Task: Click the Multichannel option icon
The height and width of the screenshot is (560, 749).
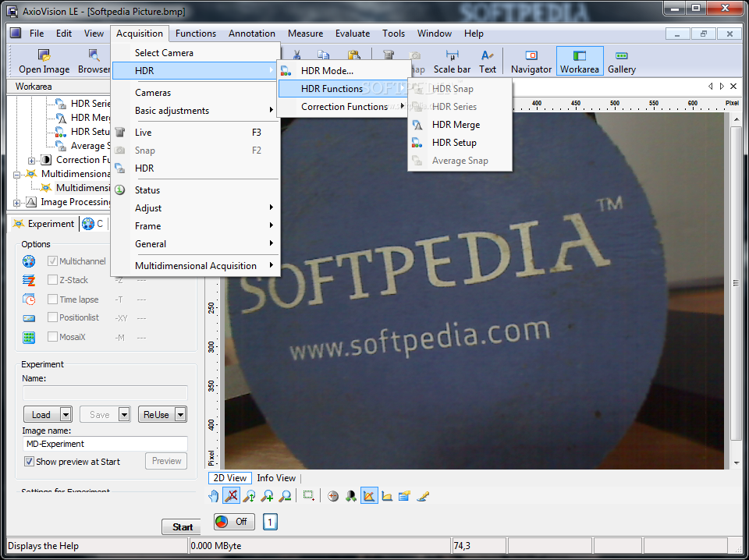Action: tap(29, 261)
